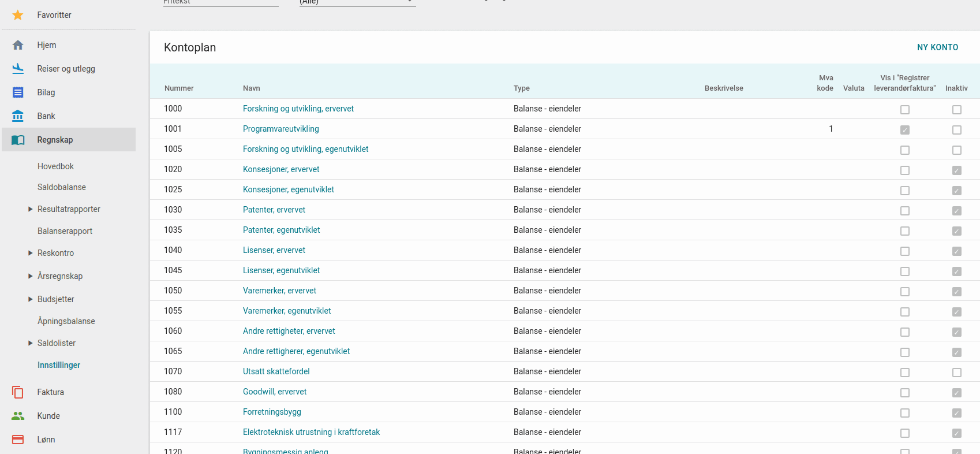Click the Mva kode column header
The width and height of the screenshot is (980, 454).
point(825,83)
